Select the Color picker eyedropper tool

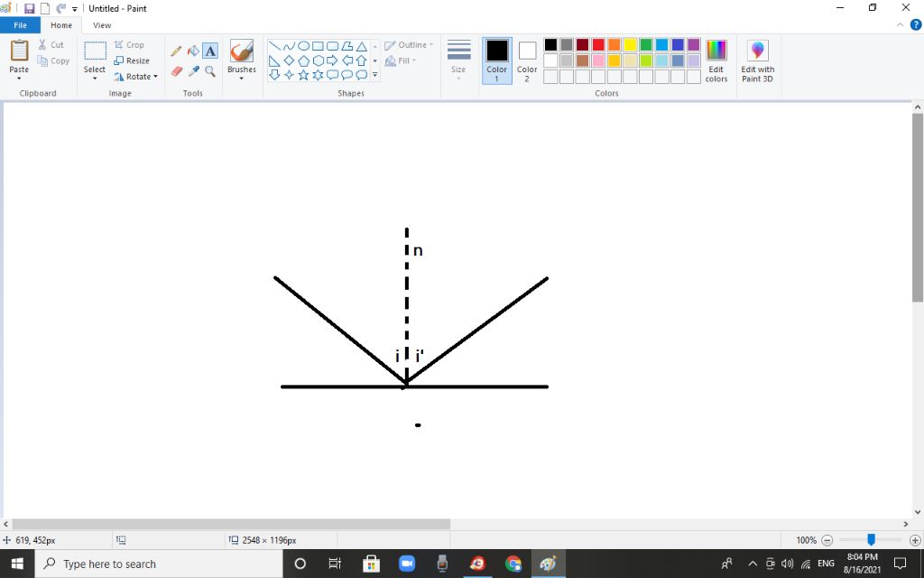pos(193,71)
